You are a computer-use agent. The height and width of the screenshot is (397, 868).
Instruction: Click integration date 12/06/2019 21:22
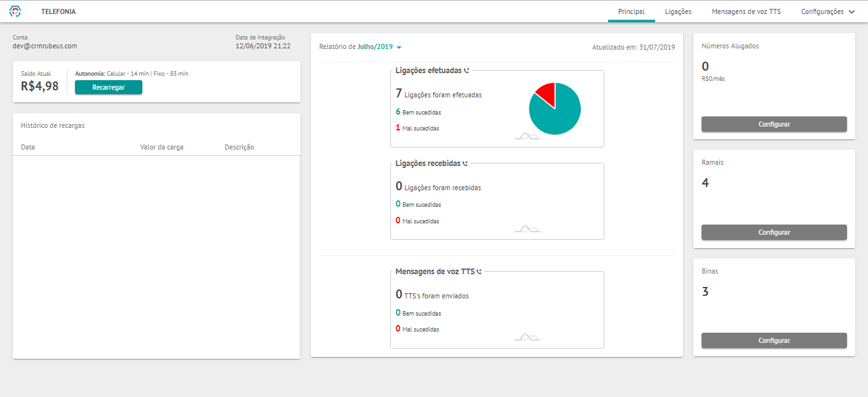pyautogui.click(x=263, y=46)
